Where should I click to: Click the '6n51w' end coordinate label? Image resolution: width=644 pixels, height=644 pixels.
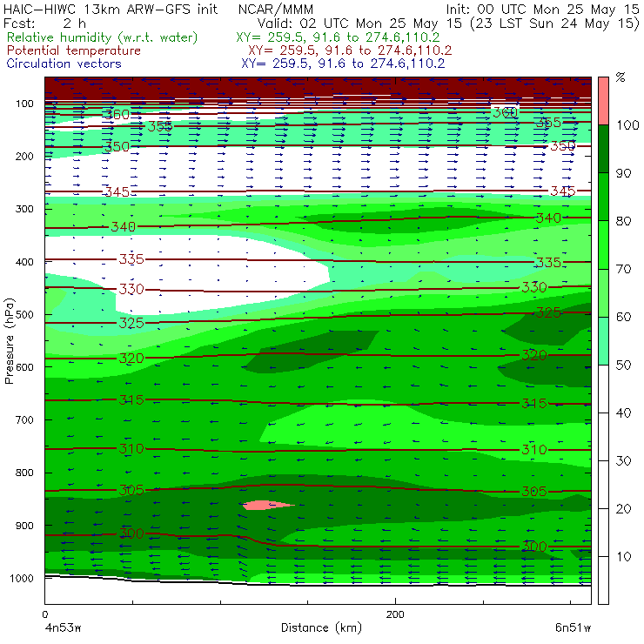point(573,628)
